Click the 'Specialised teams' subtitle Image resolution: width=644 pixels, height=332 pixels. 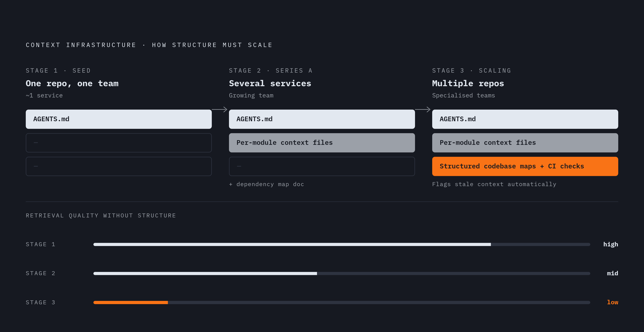464,95
